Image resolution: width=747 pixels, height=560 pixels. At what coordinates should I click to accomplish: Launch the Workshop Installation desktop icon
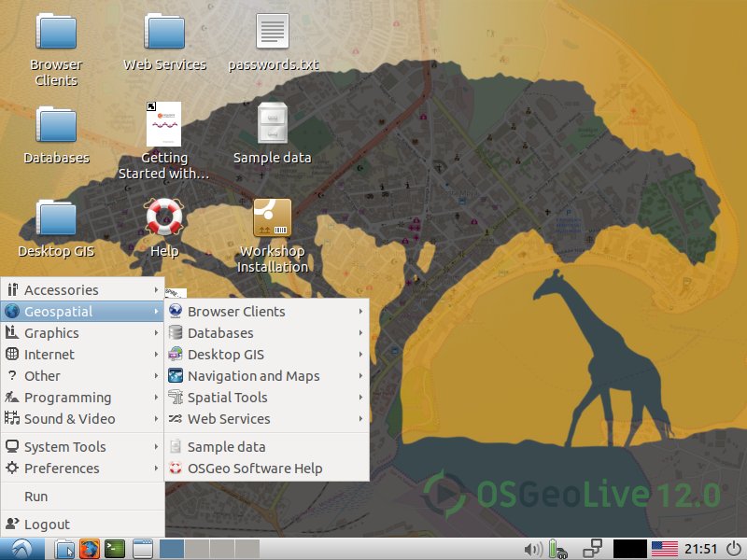[x=273, y=217]
